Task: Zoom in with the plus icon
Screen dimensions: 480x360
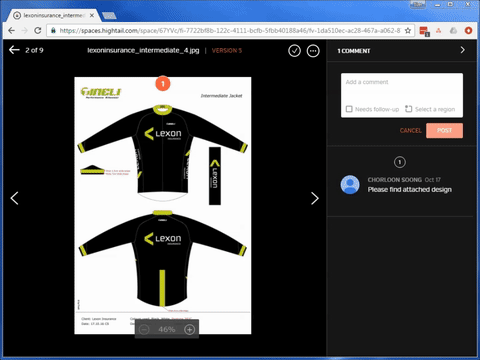Action: [x=189, y=330]
